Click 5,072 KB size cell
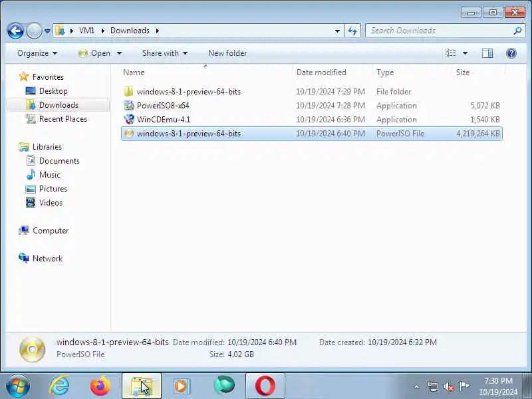 pyautogui.click(x=485, y=106)
